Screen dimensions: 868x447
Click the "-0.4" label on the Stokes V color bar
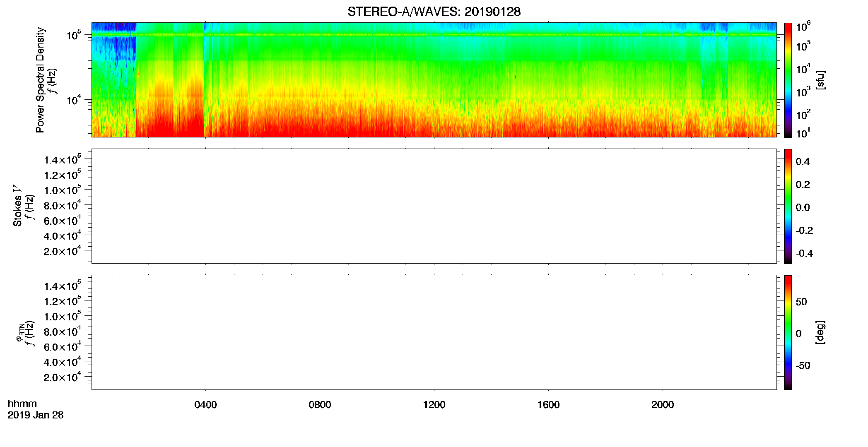coord(804,254)
